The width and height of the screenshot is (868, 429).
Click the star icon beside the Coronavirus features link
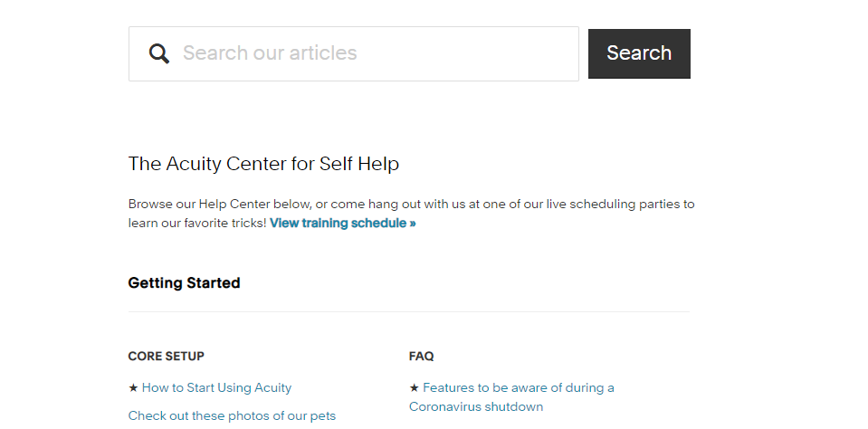414,388
